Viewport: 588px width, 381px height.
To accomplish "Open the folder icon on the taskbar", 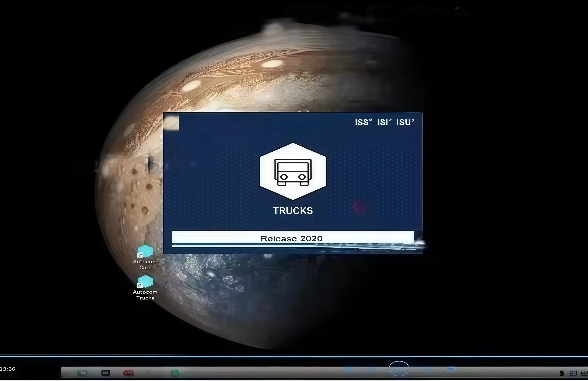I will [82, 373].
